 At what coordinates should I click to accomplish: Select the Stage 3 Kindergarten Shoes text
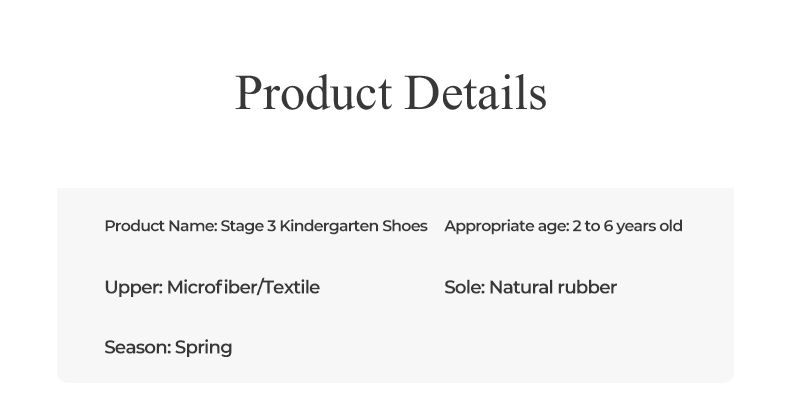(323, 226)
